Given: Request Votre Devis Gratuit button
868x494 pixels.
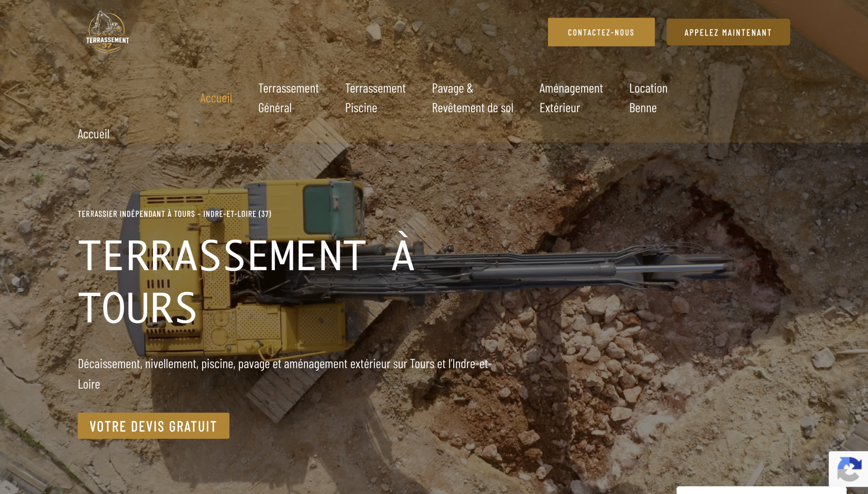Looking at the screenshot, I should click(153, 426).
